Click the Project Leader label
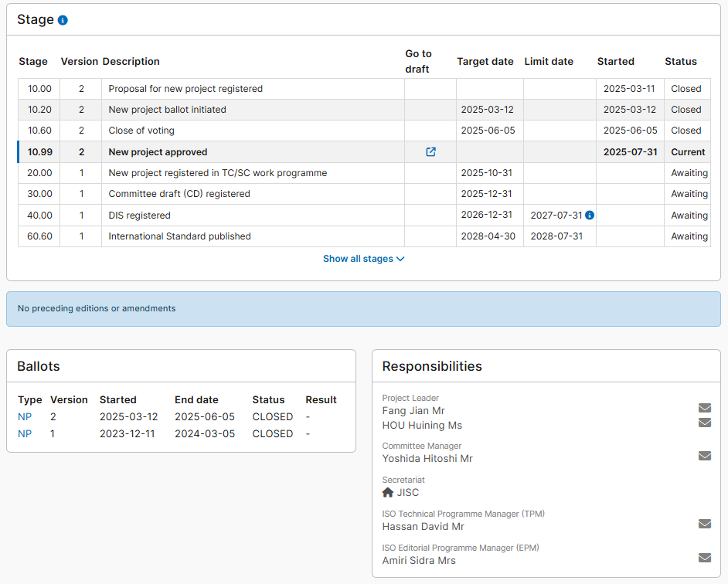Image resolution: width=728 pixels, height=584 pixels. tap(410, 398)
